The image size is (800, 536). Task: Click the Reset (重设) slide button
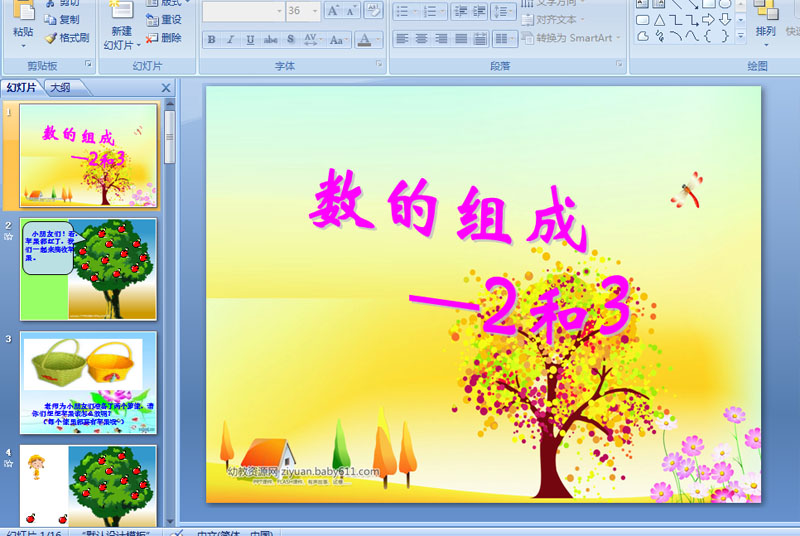163,19
